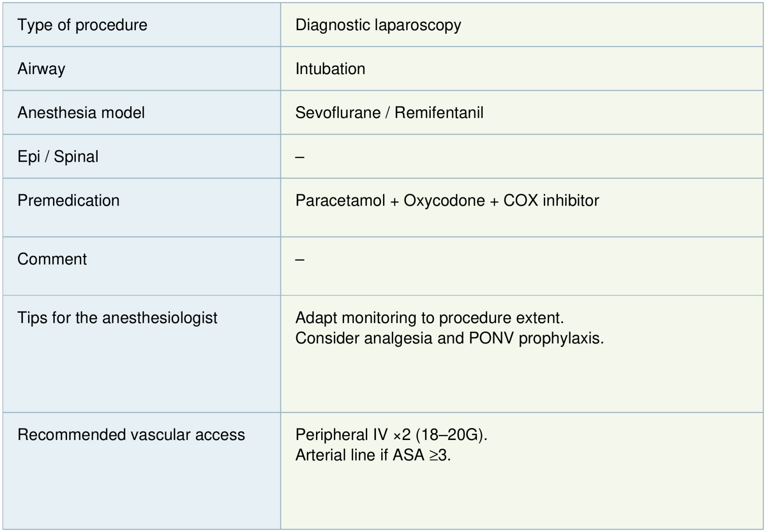Click the word 'Paracetamol' in Premedication
The height and width of the screenshot is (532, 766).
click(x=340, y=200)
